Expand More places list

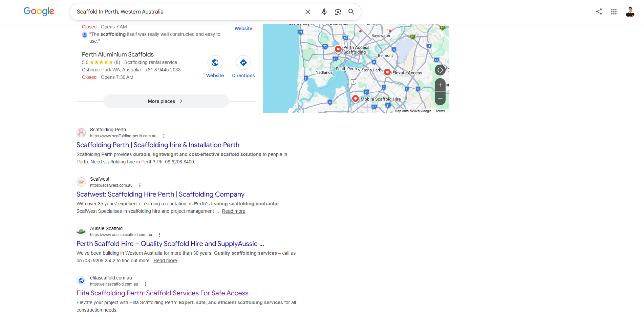click(x=166, y=101)
